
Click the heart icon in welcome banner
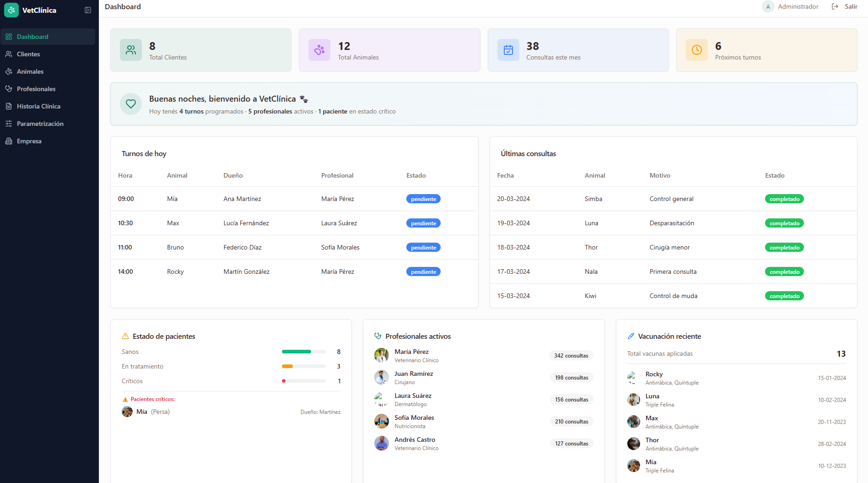coord(131,104)
